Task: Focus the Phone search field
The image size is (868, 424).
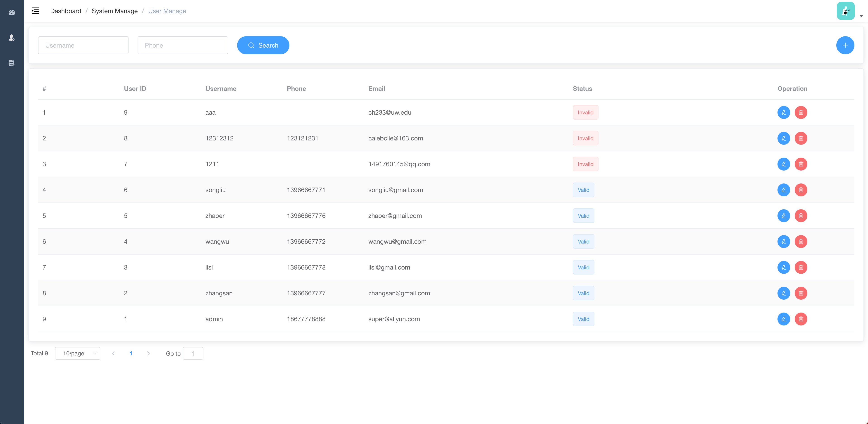Action: click(x=183, y=45)
